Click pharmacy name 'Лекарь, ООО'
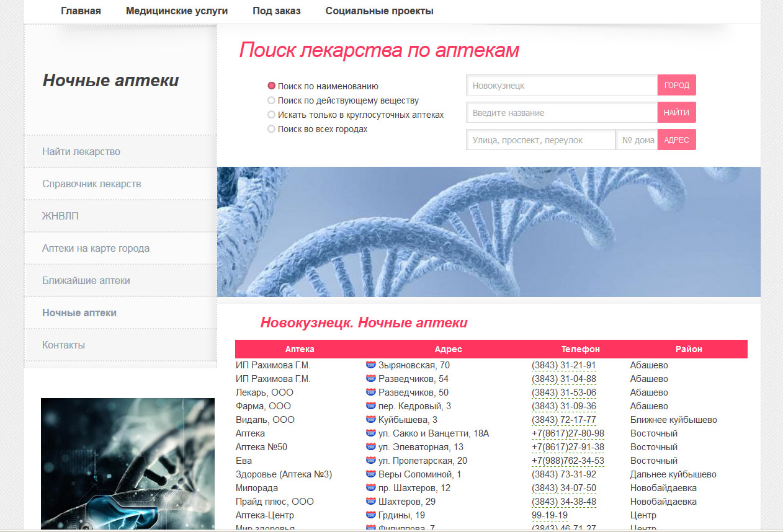This screenshot has height=532, width=783. click(x=265, y=392)
